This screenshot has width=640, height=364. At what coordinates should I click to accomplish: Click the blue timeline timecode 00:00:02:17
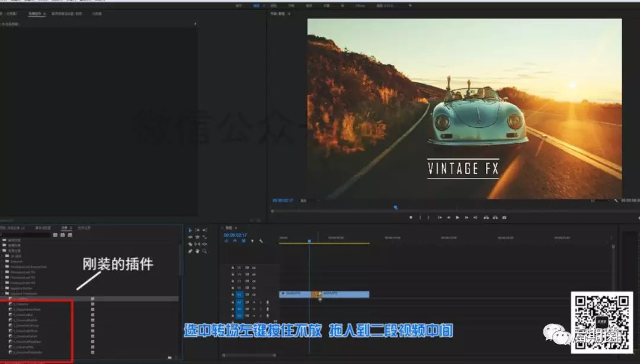[235, 235]
